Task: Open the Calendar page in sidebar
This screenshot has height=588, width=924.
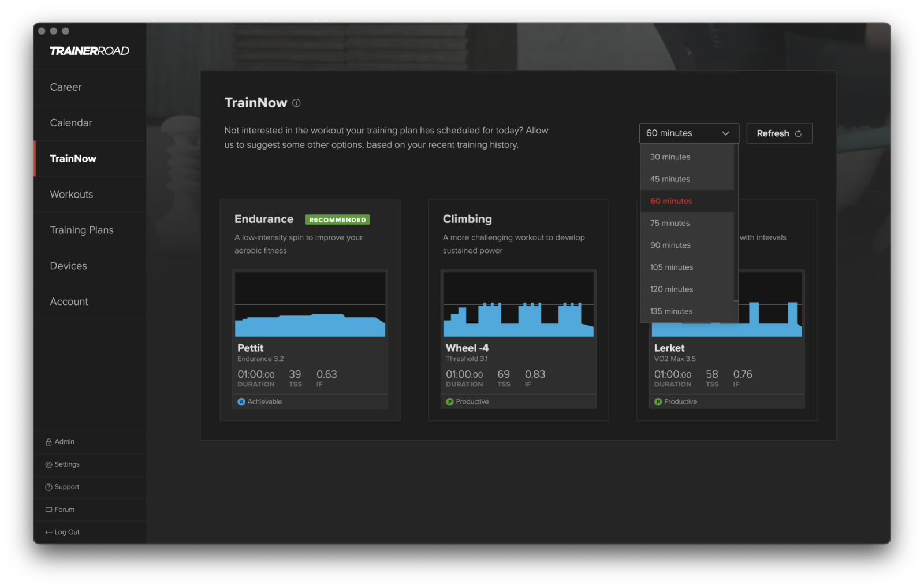Action: tap(71, 123)
